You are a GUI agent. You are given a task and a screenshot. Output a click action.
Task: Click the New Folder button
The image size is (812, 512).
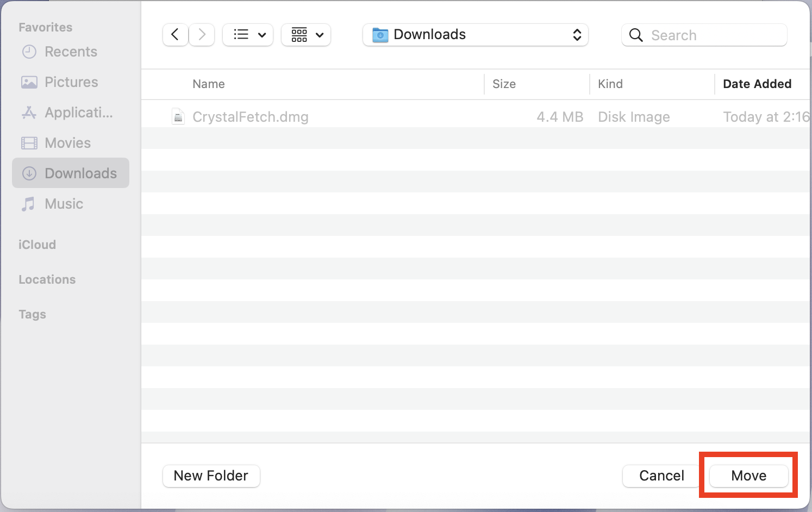pos(211,476)
